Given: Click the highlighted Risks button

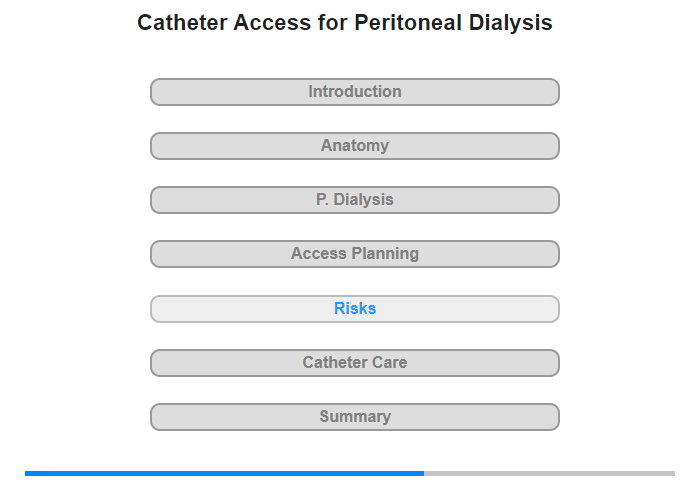Looking at the screenshot, I should [x=354, y=309].
